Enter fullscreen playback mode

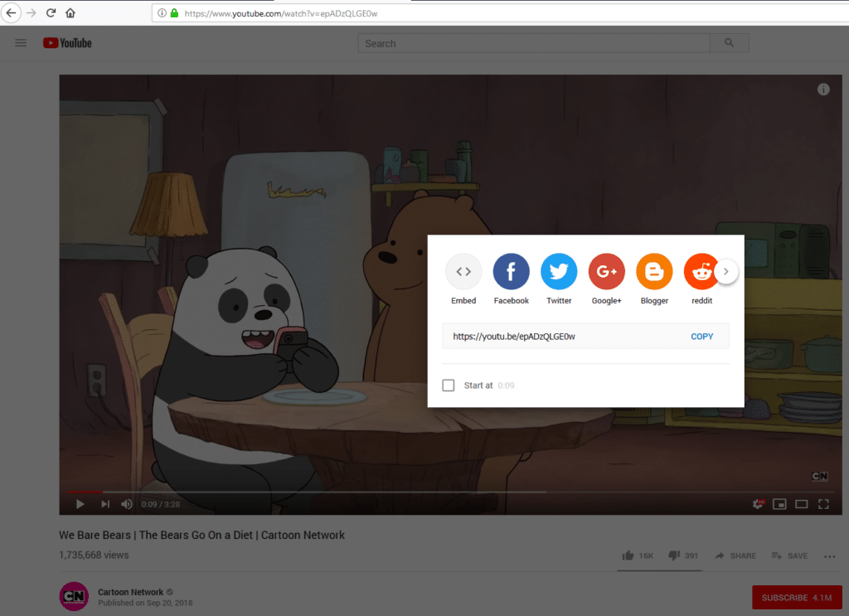tap(823, 503)
